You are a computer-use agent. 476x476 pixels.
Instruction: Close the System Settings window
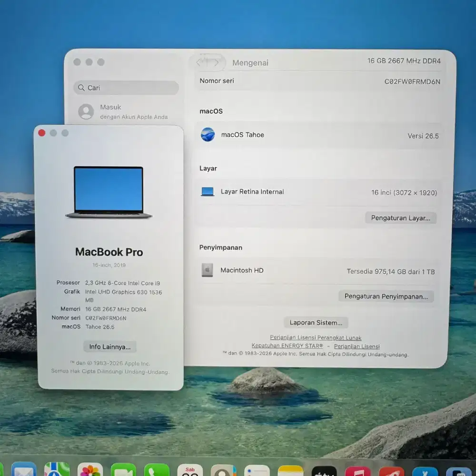[x=77, y=62]
